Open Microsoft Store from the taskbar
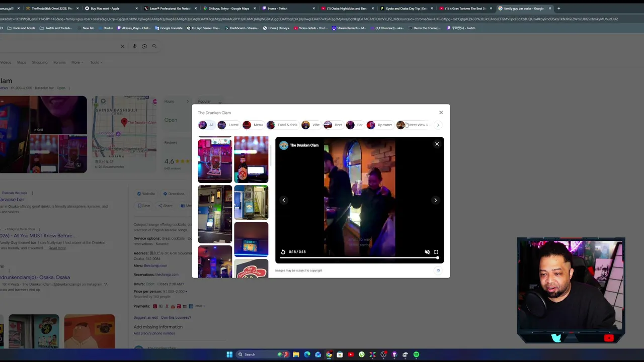This screenshot has width=644, height=362. point(340,354)
